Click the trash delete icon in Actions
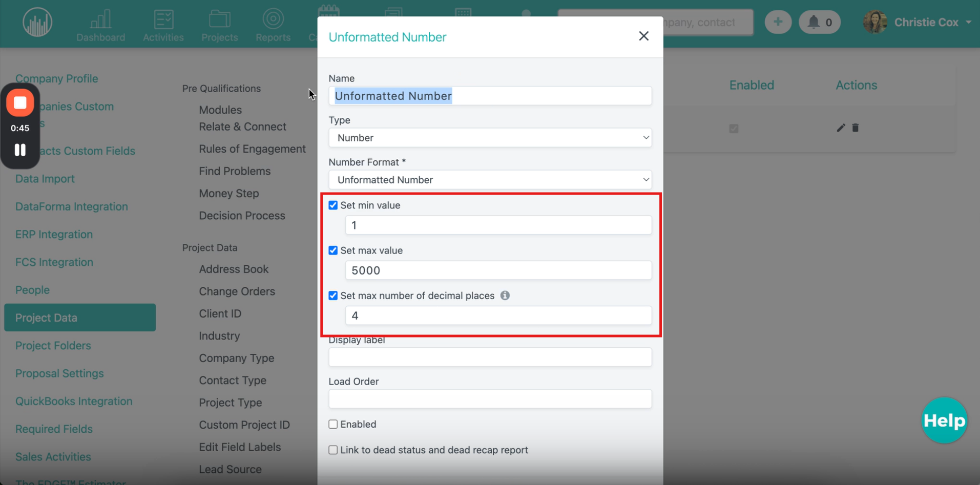 tap(855, 128)
